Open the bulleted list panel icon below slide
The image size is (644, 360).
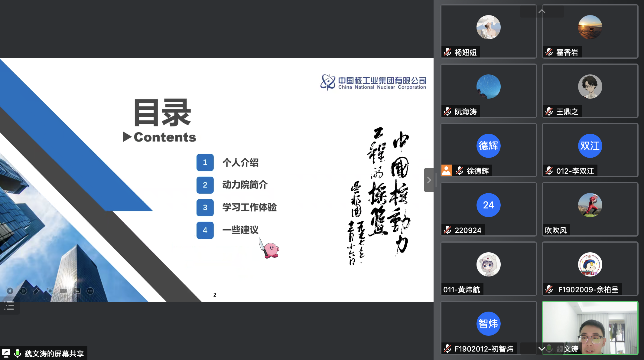coord(9,306)
